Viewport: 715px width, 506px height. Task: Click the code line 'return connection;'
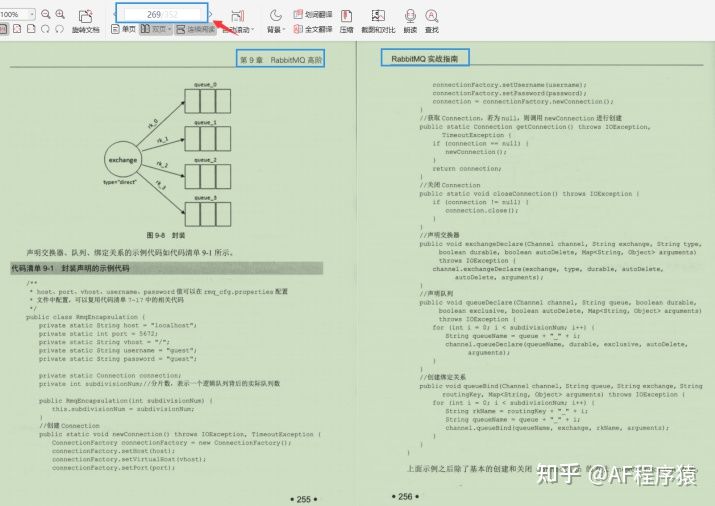(x=467, y=169)
